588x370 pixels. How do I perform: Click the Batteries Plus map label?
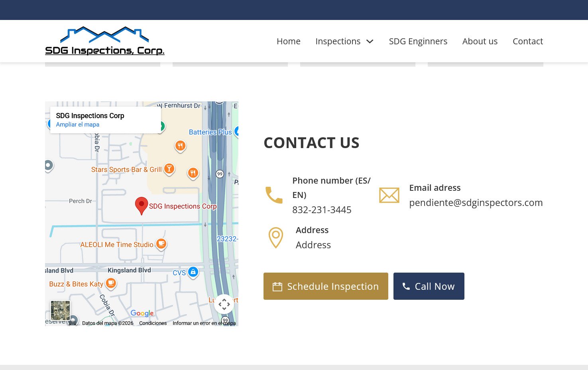coord(210,132)
